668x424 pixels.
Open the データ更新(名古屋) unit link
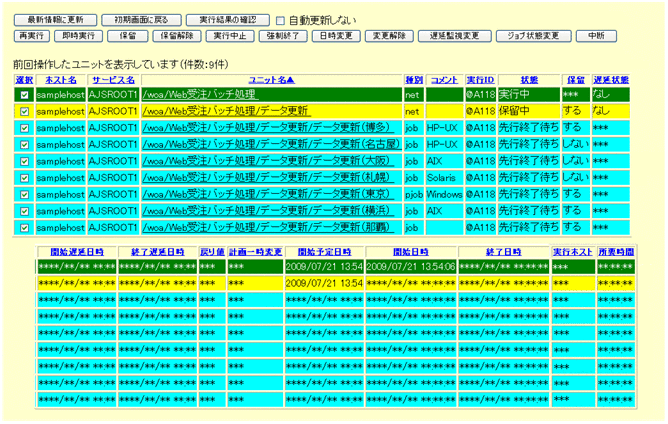click(271, 144)
